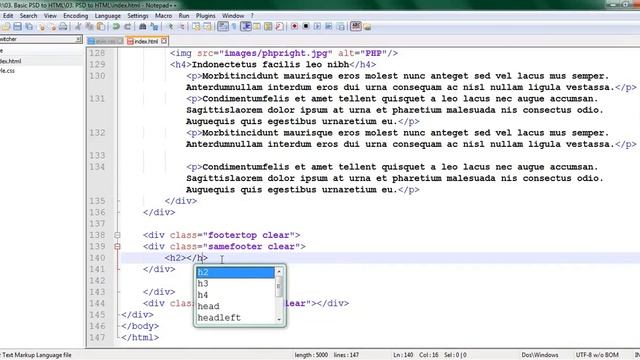Open the Run menu
This screenshot has height=360, width=640.
pyautogui.click(x=184, y=16)
